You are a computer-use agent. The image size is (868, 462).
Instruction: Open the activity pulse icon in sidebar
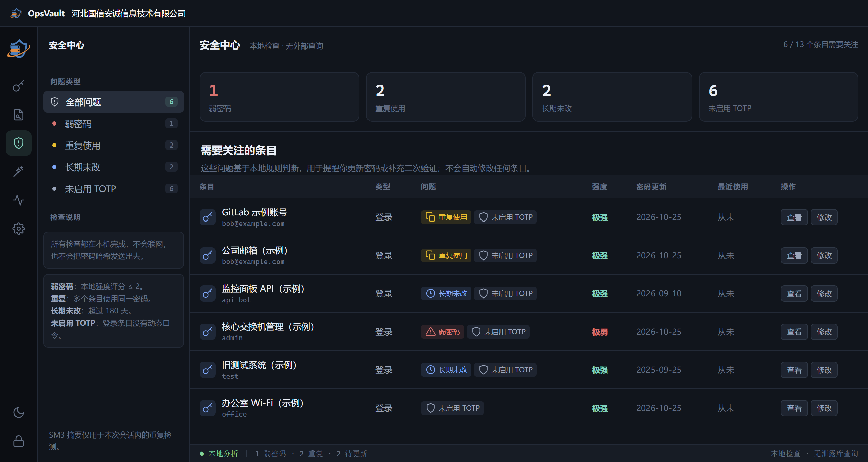pyautogui.click(x=19, y=200)
